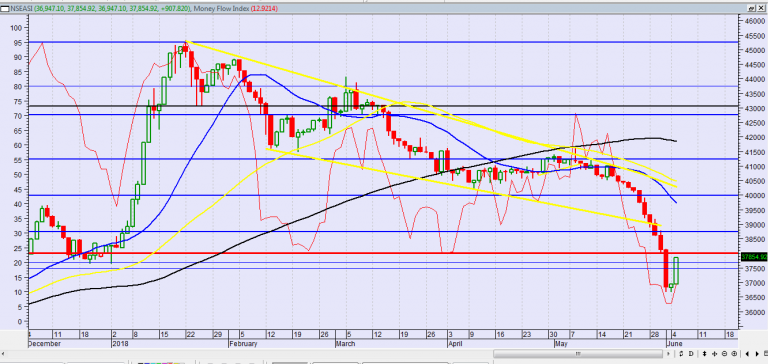This screenshot has width=768, height=364.
Task: Select the D daily periodicity button
Action: [x=691, y=354]
